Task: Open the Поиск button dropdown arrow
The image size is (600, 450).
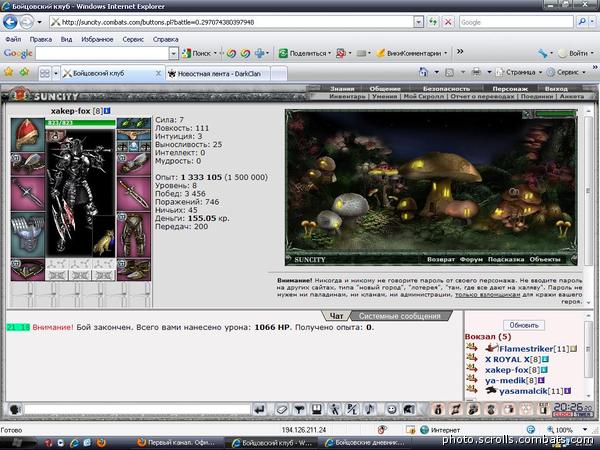Action: [215, 54]
